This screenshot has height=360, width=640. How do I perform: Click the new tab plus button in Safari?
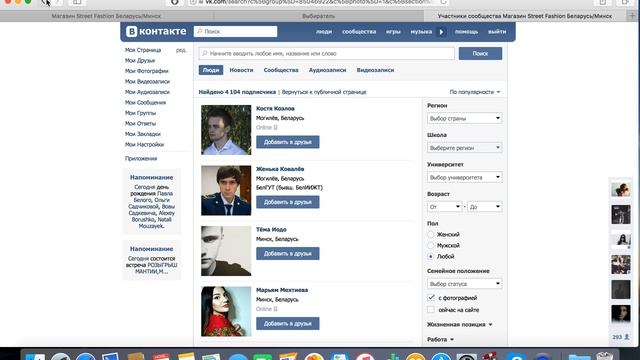[x=632, y=16]
